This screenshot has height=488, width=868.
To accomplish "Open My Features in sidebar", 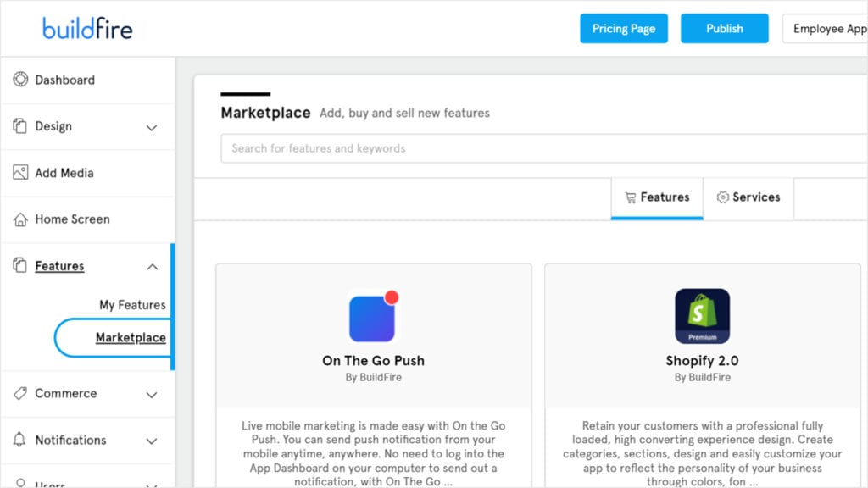I will [132, 305].
